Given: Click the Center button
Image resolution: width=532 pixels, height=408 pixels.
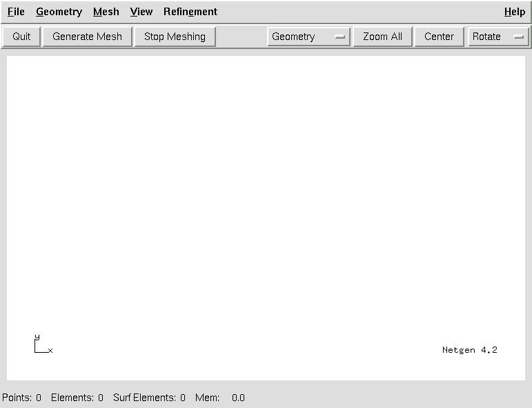Looking at the screenshot, I should click(439, 37).
